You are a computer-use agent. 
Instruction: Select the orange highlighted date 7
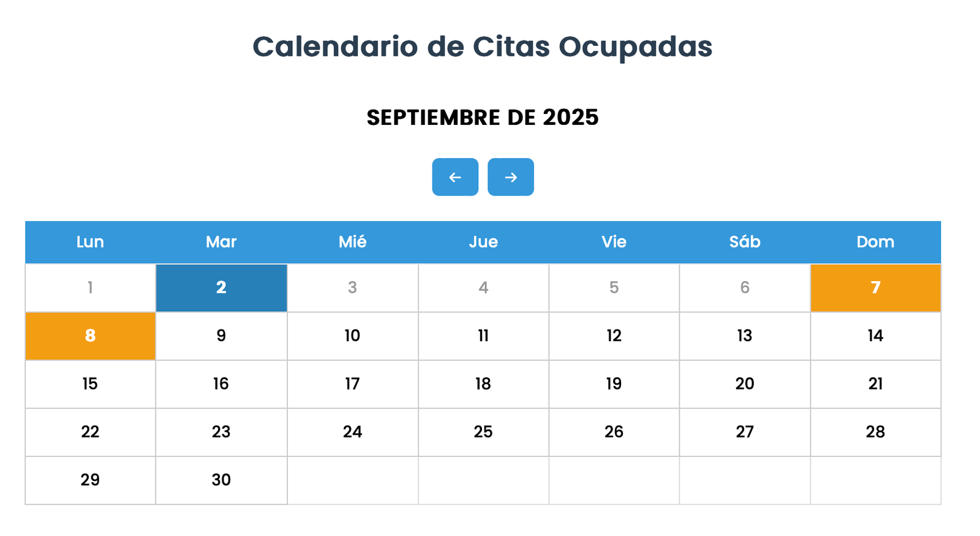pos(875,287)
